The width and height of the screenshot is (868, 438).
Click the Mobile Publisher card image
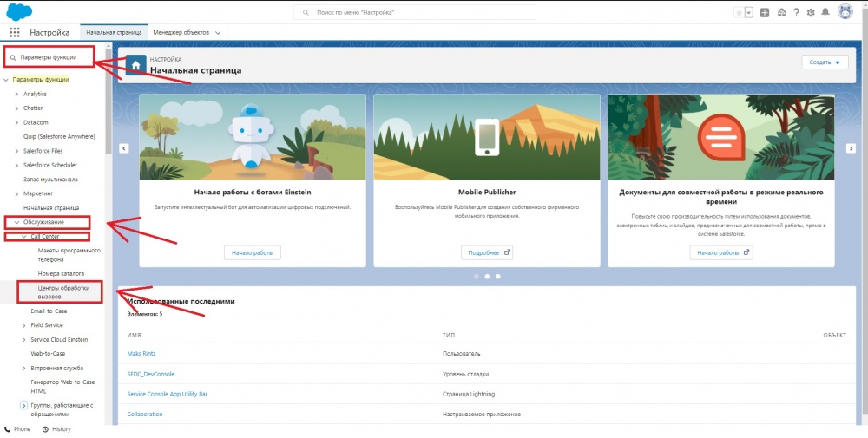[x=487, y=137]
